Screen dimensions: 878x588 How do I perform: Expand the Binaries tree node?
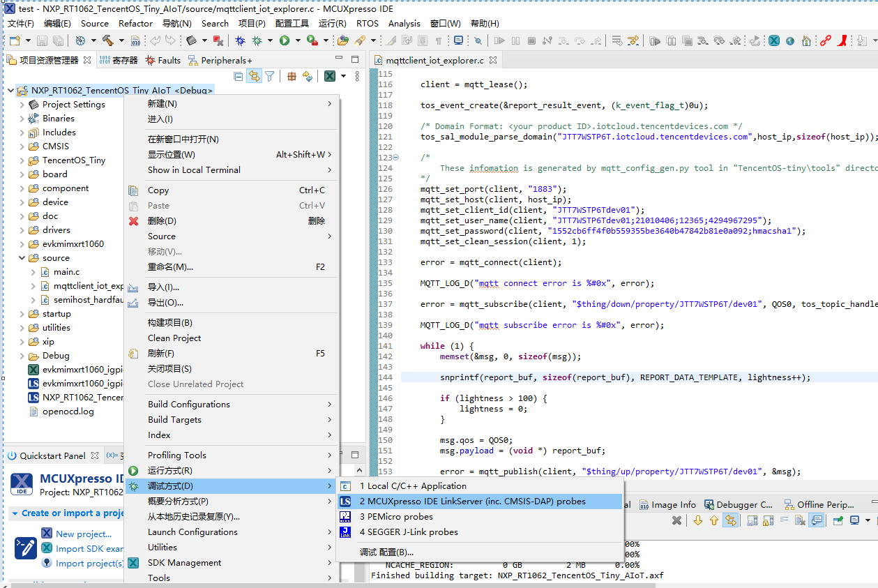22,119
